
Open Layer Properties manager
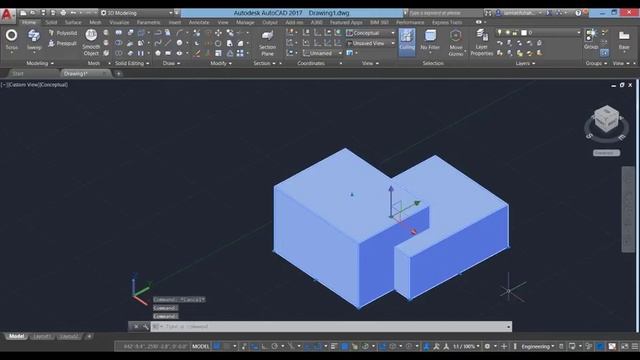tap(482, 42)
